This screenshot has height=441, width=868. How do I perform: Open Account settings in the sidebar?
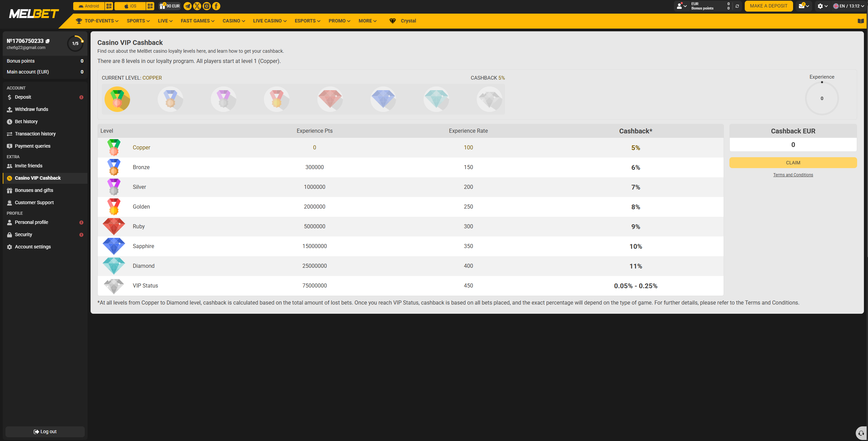45,247
